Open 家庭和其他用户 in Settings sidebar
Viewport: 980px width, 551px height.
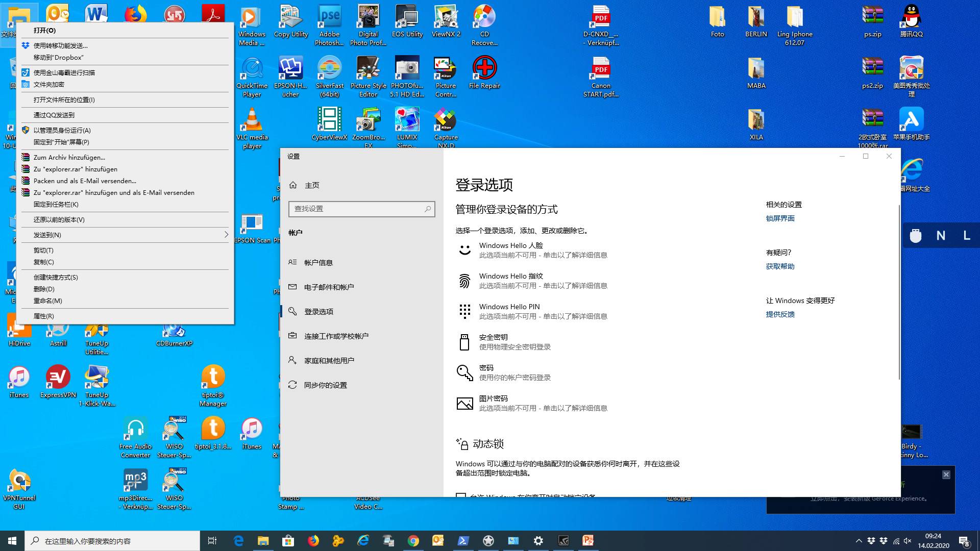point(362,361)
